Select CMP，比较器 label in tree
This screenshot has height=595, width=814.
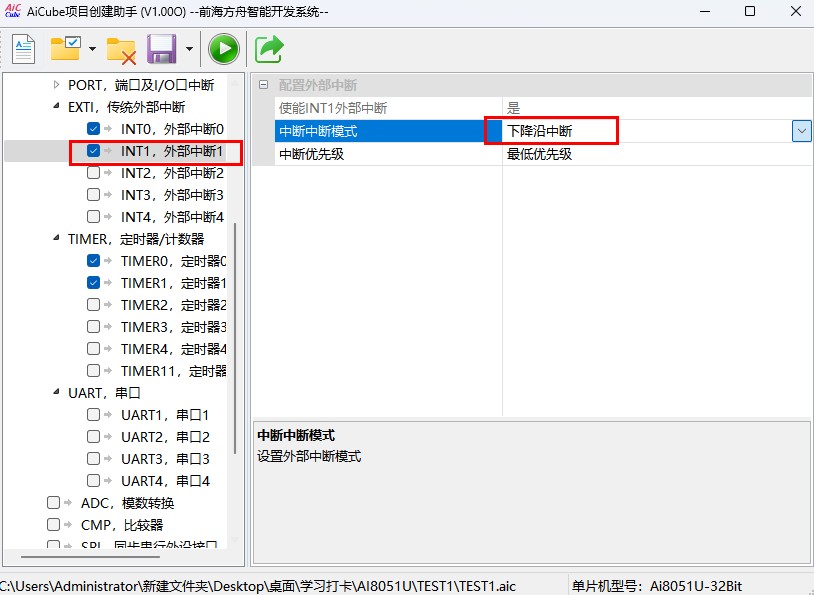click(x=122, y=525)
